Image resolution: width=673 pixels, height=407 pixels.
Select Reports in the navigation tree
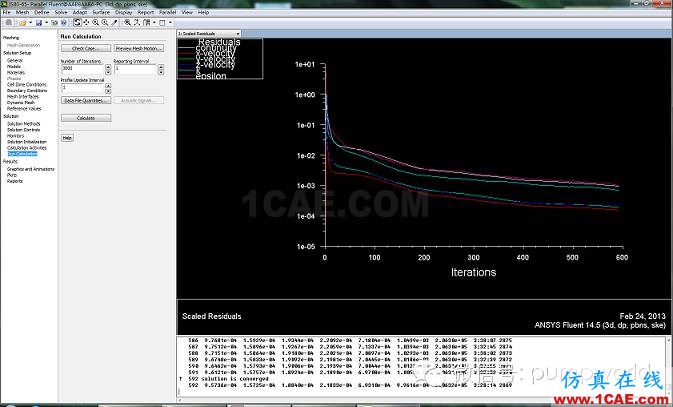[x=15, y=181]
